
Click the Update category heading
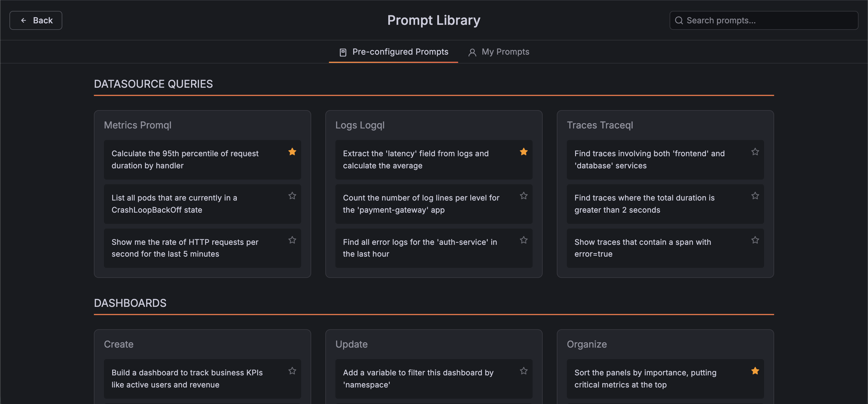351,344
